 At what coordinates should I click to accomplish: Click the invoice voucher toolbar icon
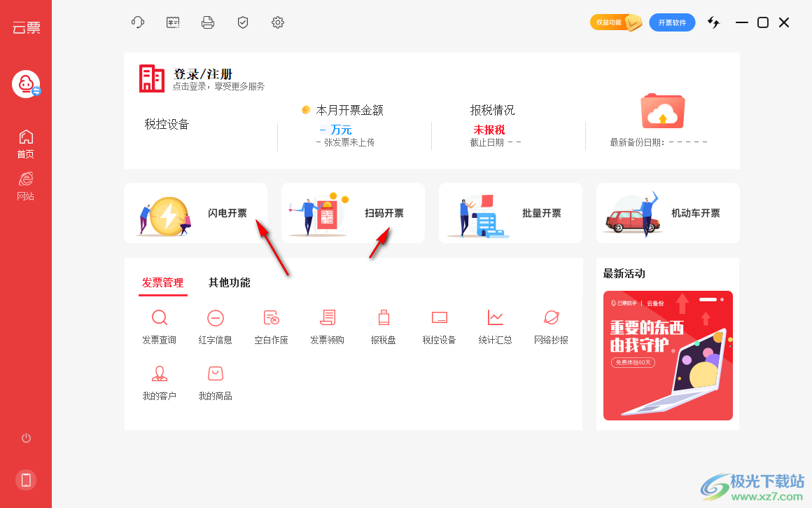(x=173, y=22)
